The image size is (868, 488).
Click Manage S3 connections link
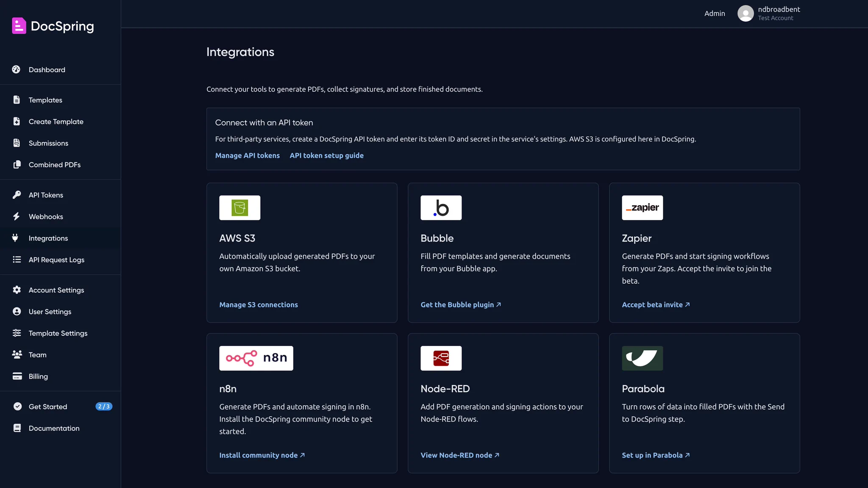pos(259,304)
